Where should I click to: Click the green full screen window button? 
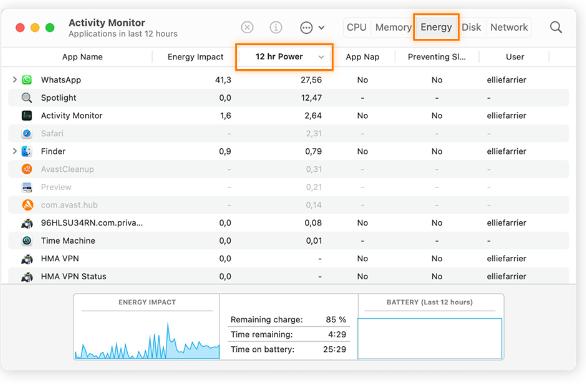[x=50, y=28]
